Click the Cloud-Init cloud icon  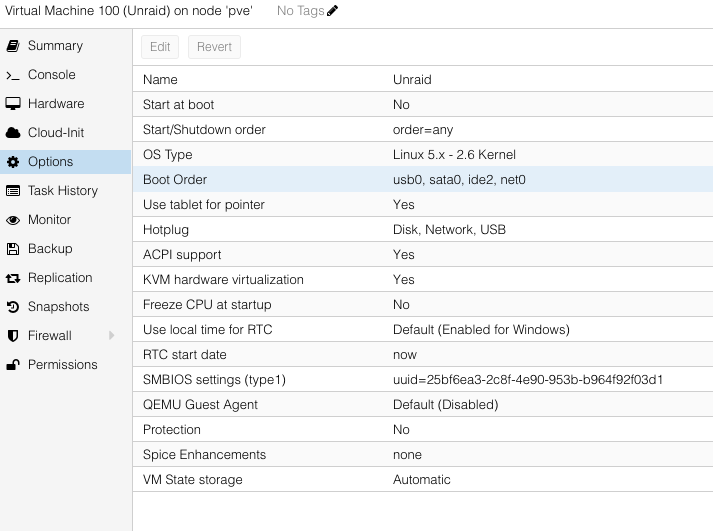coord(13,133)
